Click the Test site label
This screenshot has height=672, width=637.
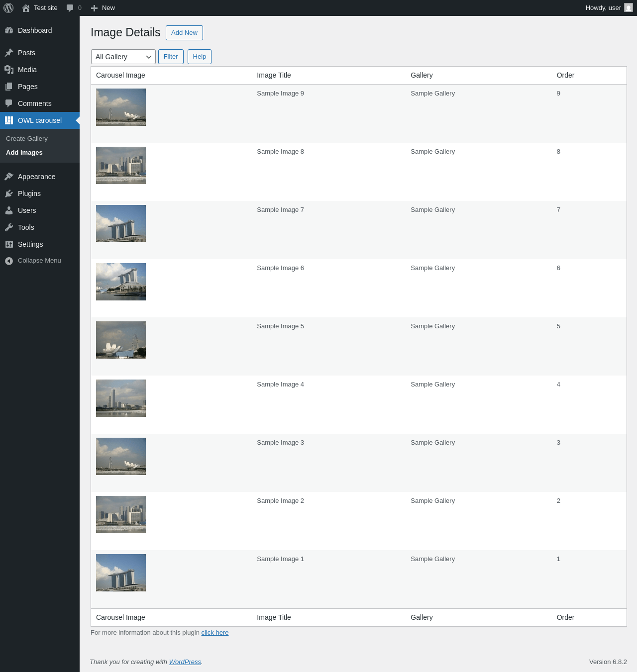(46, 8)
